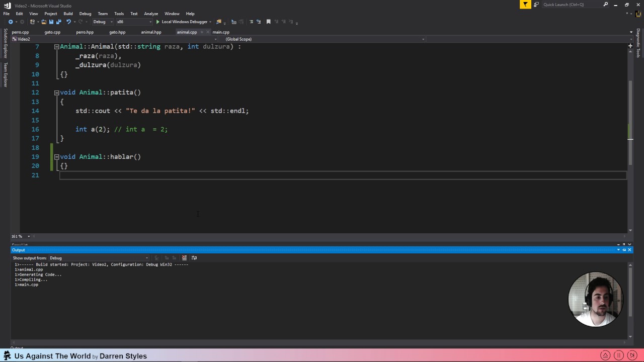Viewport: 644px width, 362px height.
Task: Open the x86 platform dropdown
Action: tap(134, 22)
